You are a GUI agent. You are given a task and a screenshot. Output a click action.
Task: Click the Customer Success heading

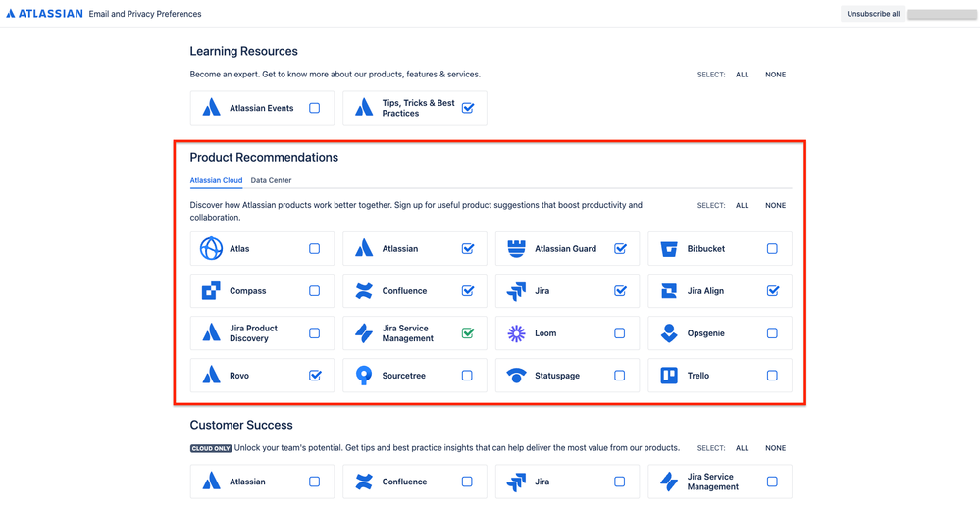coord(241,425)
